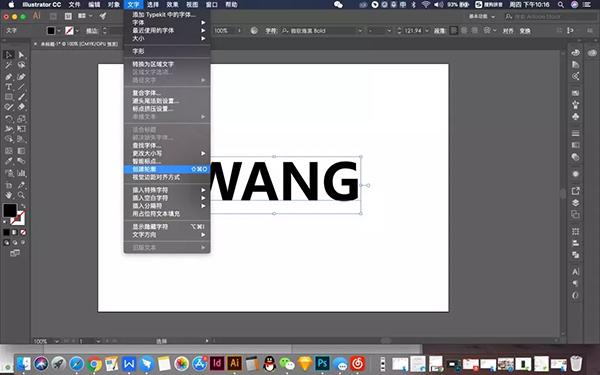Select the Paintbrush tool
This screenshot has width=600, height=375.
(21, 97)
